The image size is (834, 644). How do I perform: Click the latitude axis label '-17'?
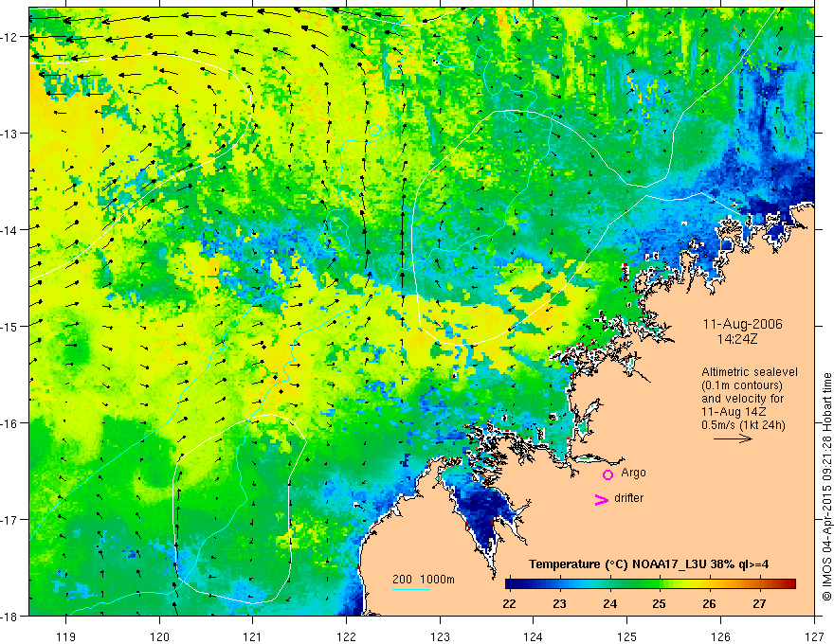click(10, 520)
